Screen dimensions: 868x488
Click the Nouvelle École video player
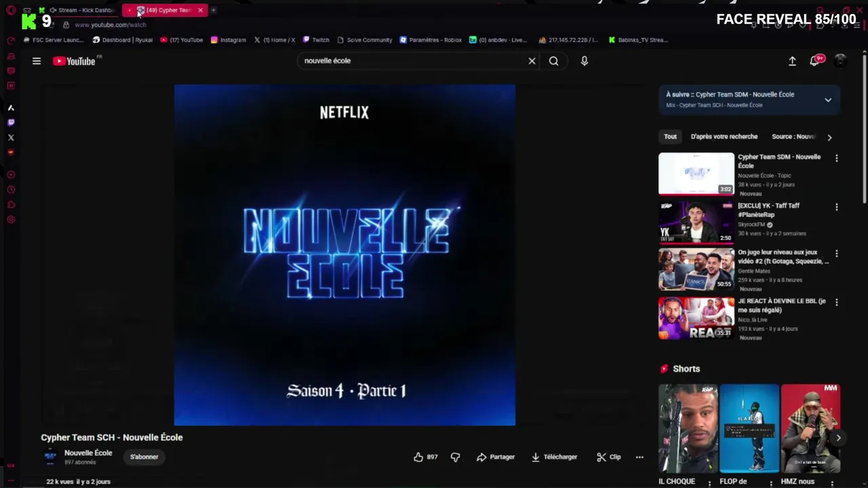(344, 255)
